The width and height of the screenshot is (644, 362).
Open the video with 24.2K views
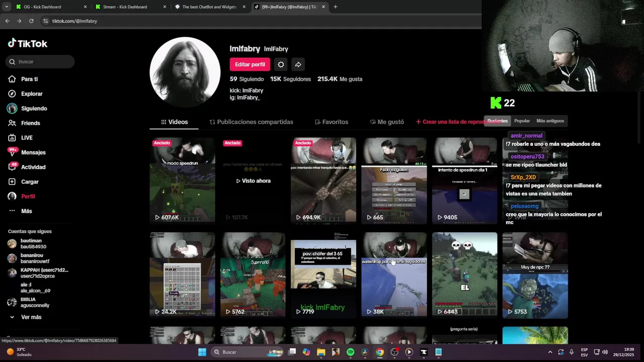pyautogui.click(x=182, y=275)
